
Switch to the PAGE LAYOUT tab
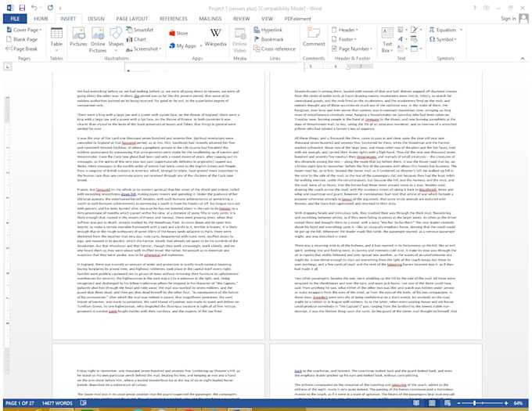point(132,19)
